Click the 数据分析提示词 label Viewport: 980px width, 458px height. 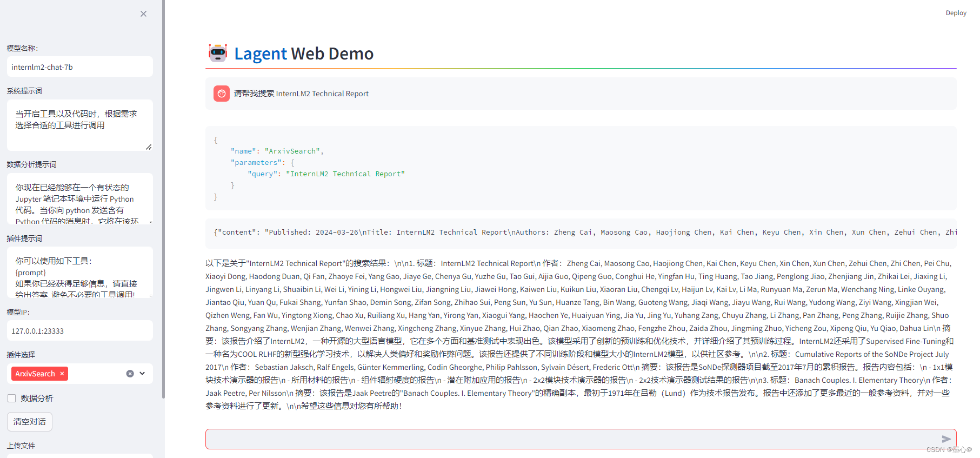tap(31, 164)
